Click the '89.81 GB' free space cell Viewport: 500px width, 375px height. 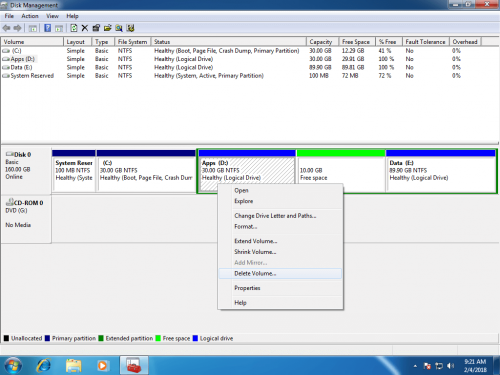pyautogui.click(x=353, y=67)
